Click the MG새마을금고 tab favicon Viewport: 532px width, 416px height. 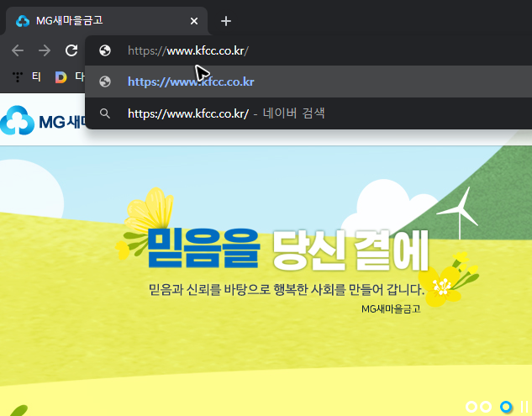pyautogui.click(x=23, y=21)
